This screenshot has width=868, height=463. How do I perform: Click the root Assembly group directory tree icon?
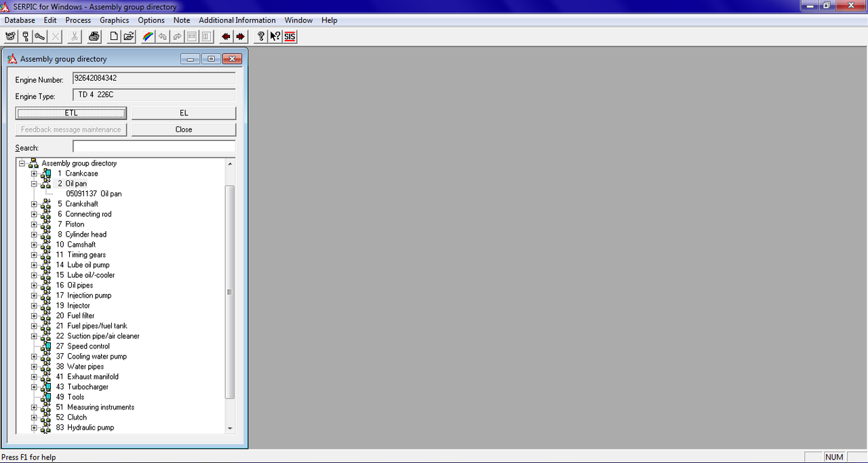(33, 163)
